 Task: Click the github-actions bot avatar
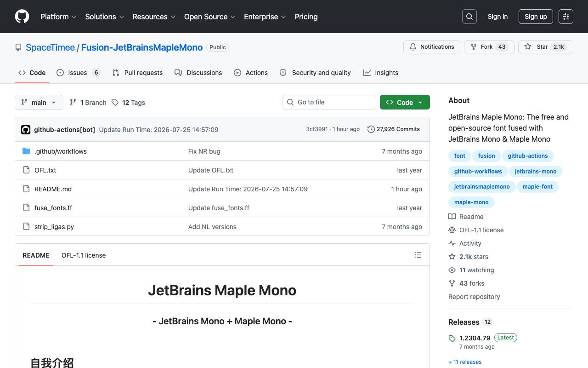tap(26, 130)
